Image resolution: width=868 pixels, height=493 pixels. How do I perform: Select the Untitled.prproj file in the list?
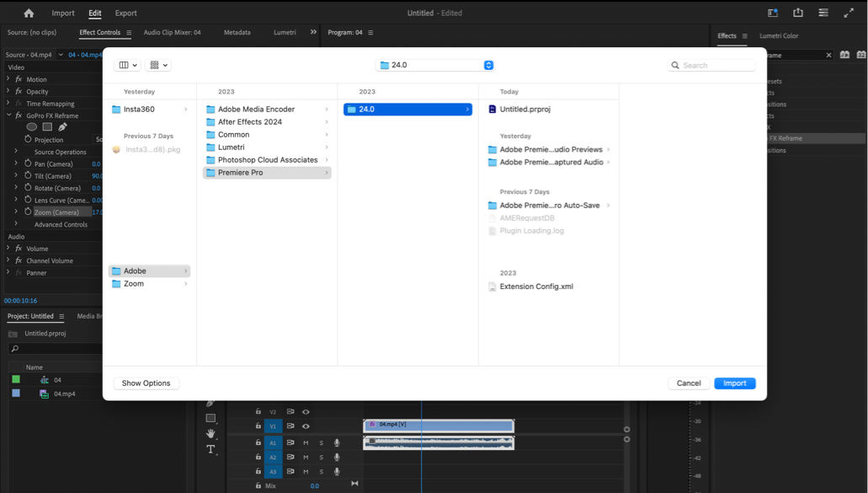pyautogui.click(x=525, y=110)
